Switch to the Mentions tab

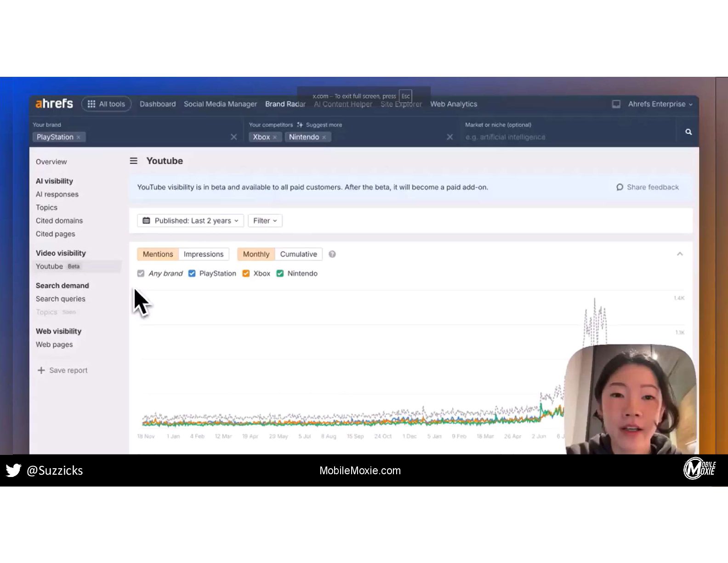pos(158,254)
